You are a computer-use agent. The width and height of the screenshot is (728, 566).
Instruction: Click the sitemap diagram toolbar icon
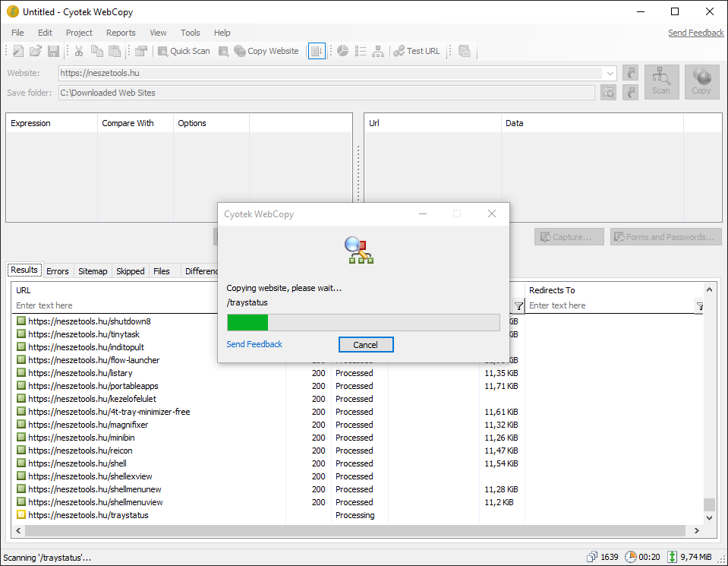click(x=378, y=51)
